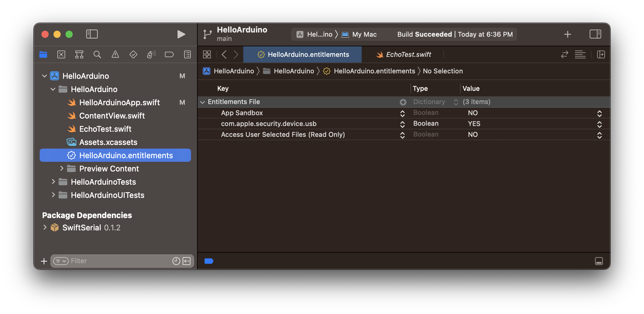Viewport: 644px width, 314px height.
Task: Show only source-controlled files filter
Action: point(187,261)
